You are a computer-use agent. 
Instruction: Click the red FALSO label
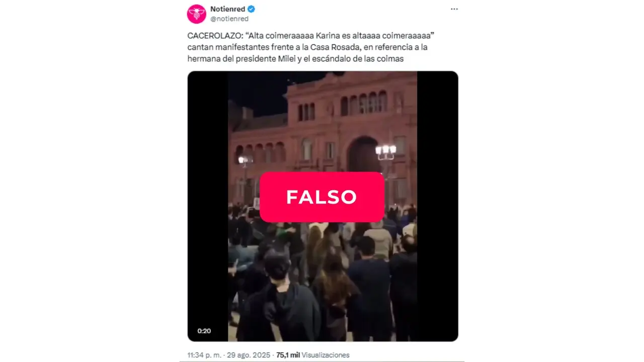322,197
